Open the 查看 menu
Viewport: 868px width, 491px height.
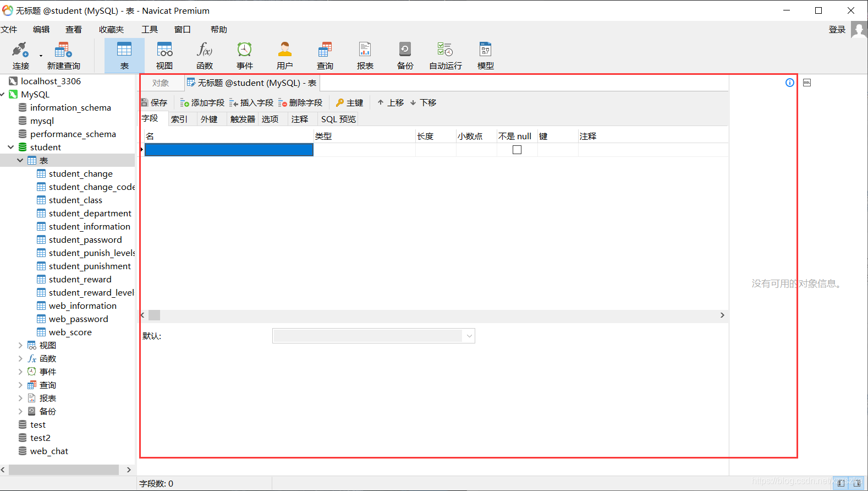tap(74, 29)
